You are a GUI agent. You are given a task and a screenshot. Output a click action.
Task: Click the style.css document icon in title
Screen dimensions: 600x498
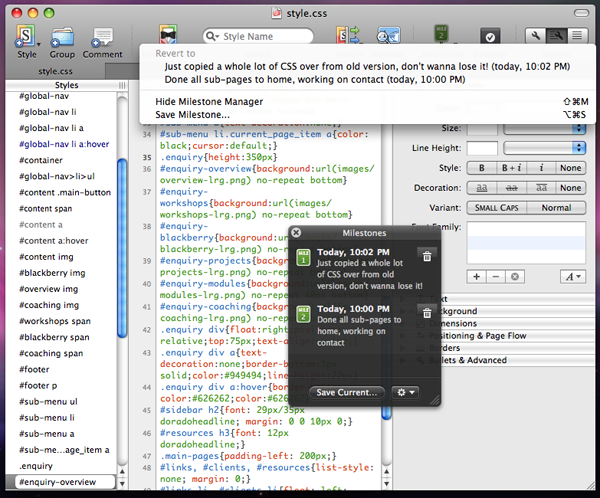(276, 13)
